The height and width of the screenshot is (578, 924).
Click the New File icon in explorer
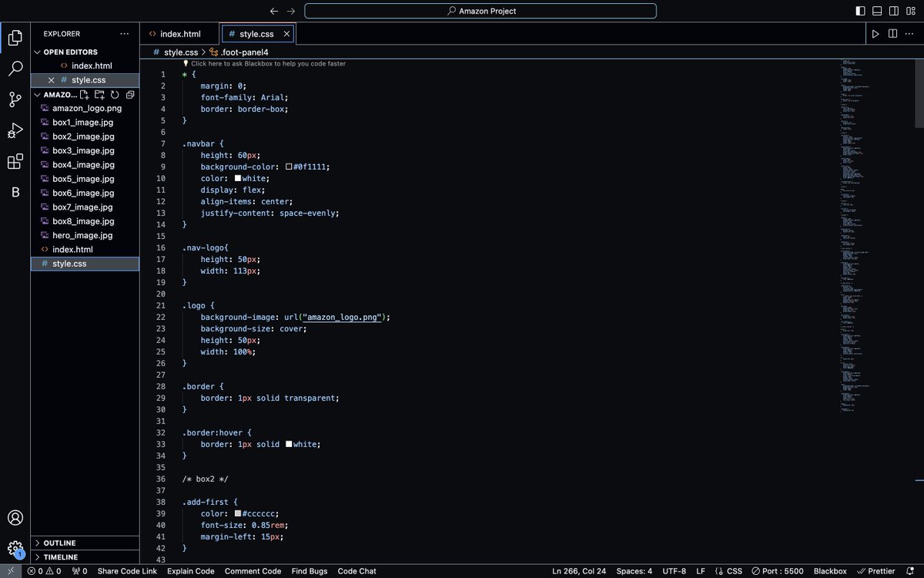tap(85, 95)
